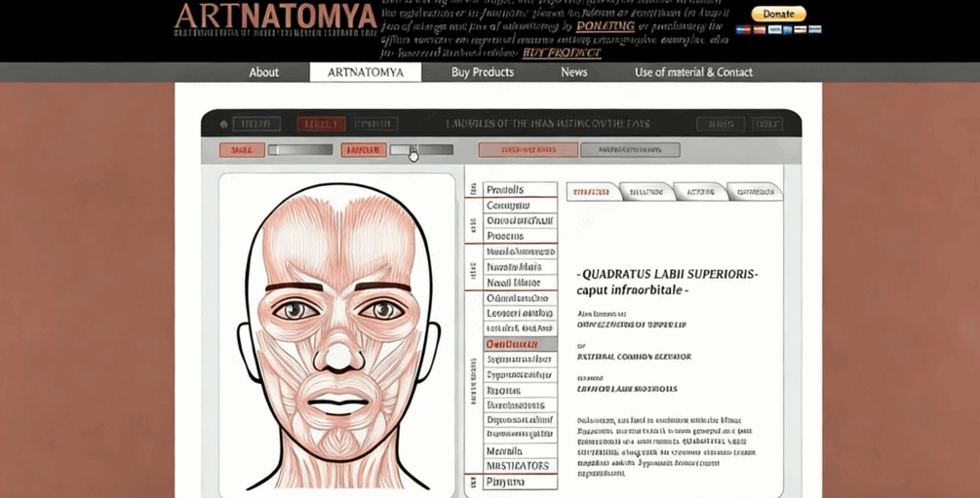The image size is (980, 498).
Task: Click the BUY PRODUCT link in header
Action: coord(561,54)
